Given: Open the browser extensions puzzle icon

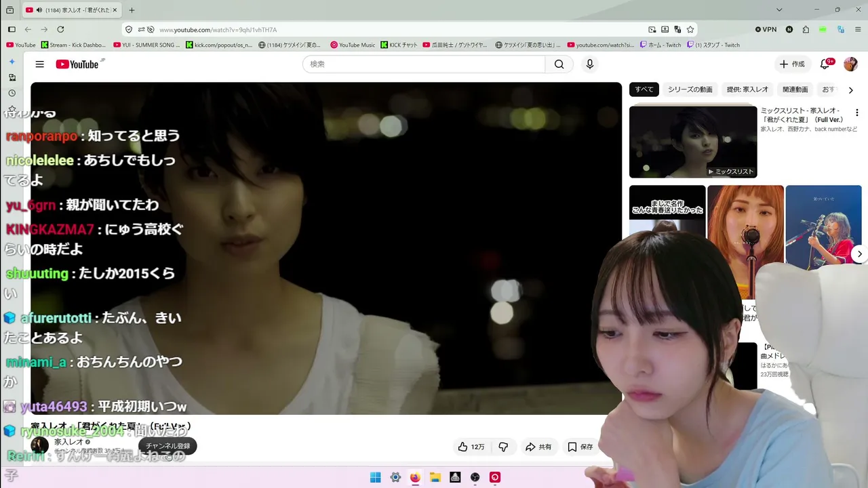Looking at the screenshot, I should (806, 30).
